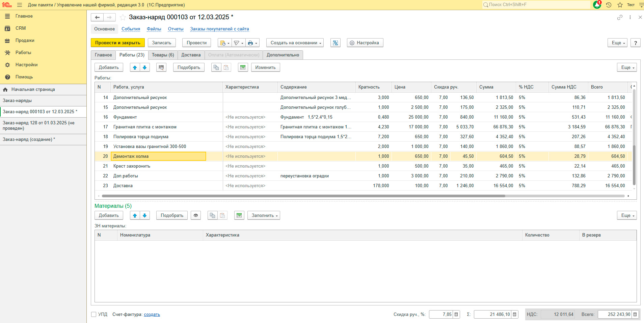Open the Доставка tab
This screenshot has height=323, width=644.
[x=191, y=55]
